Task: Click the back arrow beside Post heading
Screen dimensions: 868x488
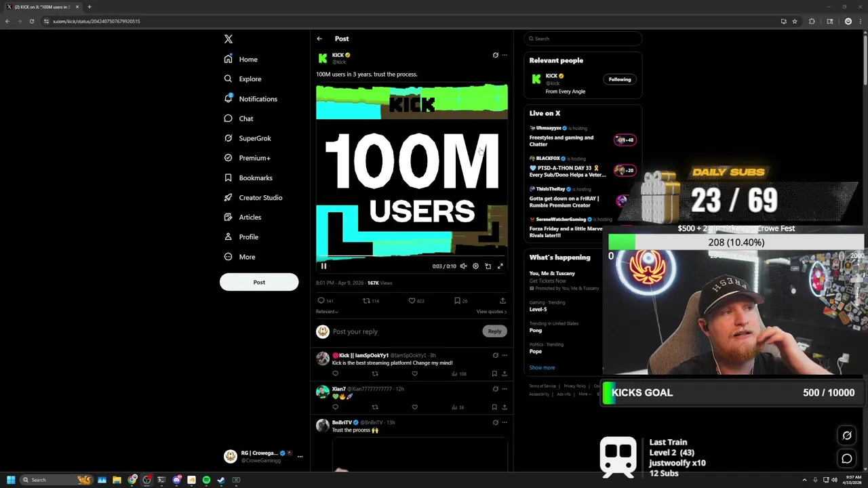Action: [x=319, y=39]
